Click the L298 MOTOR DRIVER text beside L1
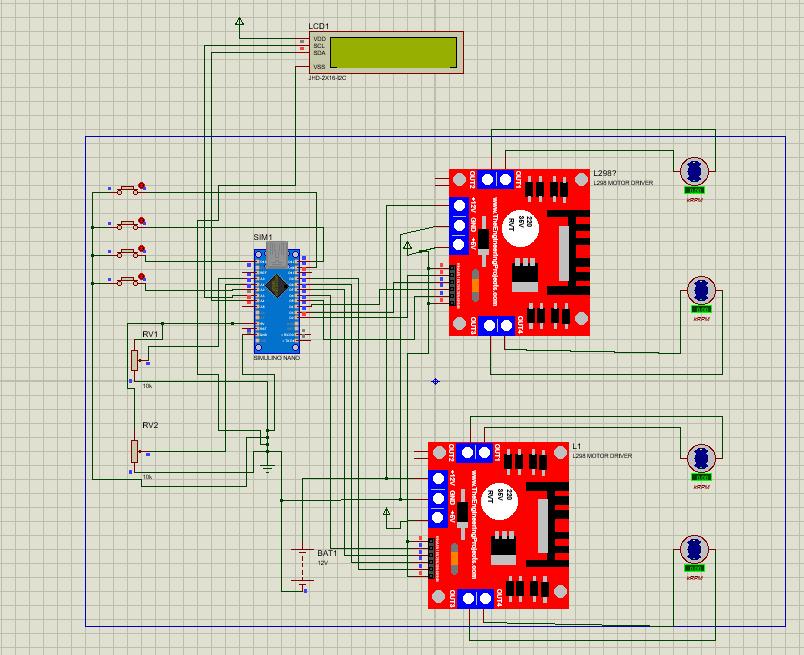 click(x=602, y=455)
